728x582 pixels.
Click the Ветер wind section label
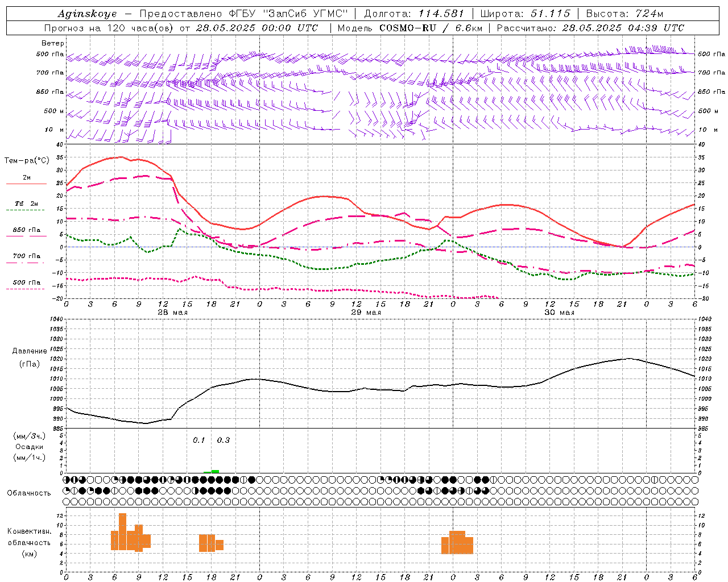(53, 43)
